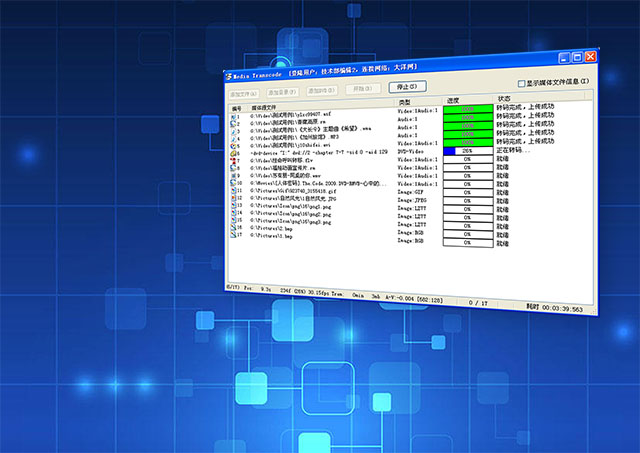This screenshot has width=640, height=453.
Task: Click the FLV file icon in row 7
Action: (233, 161)
